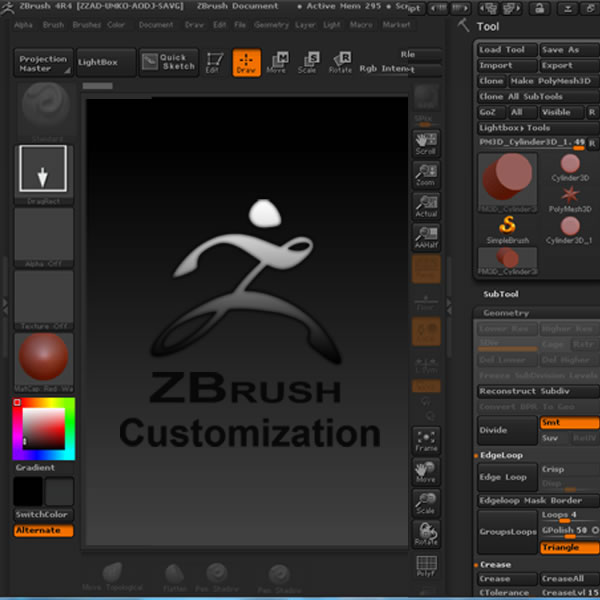The width and height of the screenshot is (600, 600).
Task: Open the Alpha Off selector
Action: coord(44,237)
